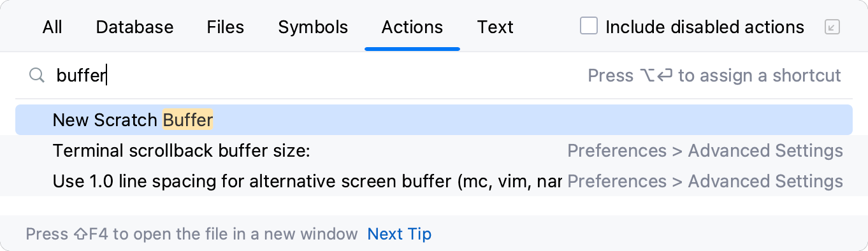This screenshot has height=251, width=868.
Task: Click Preferences > Advanced Settings beside Terminal scrollback
Action: pos(705,151)
